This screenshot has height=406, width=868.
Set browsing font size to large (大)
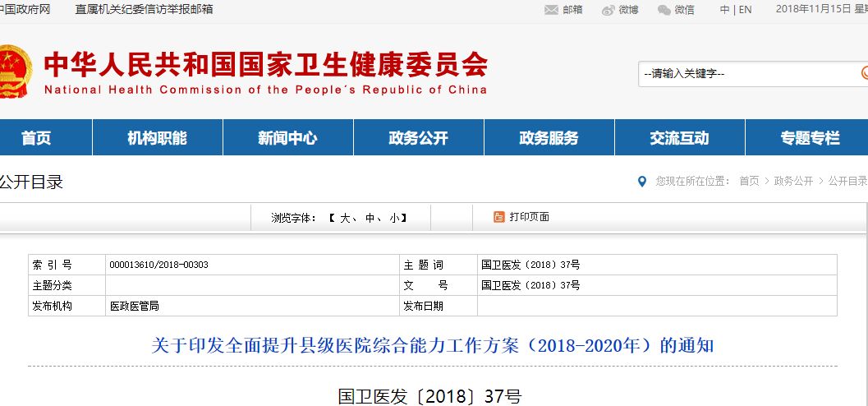coord(345,218)
